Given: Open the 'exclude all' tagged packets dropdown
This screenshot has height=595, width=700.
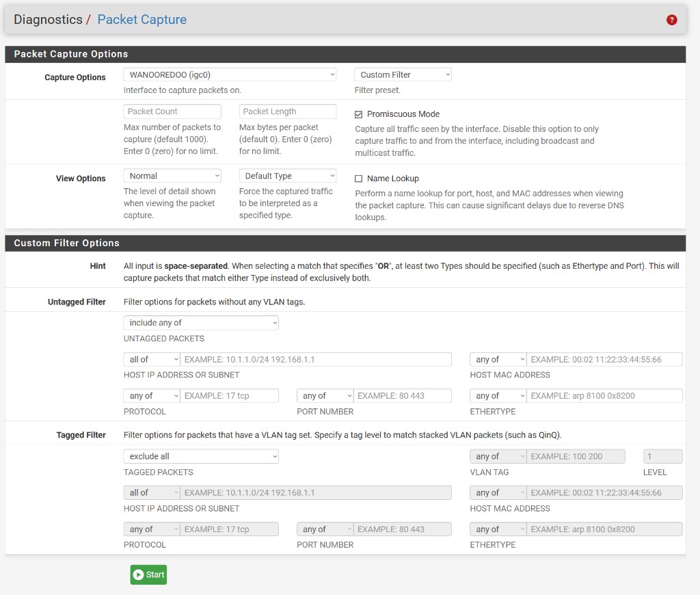Looking at the screenshot, I should (x=201, y=456).
